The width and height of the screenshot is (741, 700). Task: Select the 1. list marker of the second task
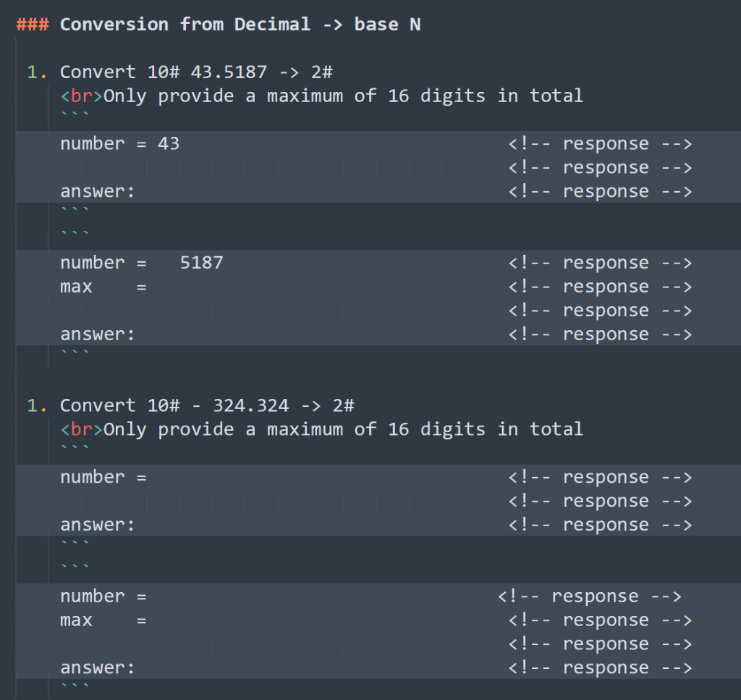[x=35, y=405]
